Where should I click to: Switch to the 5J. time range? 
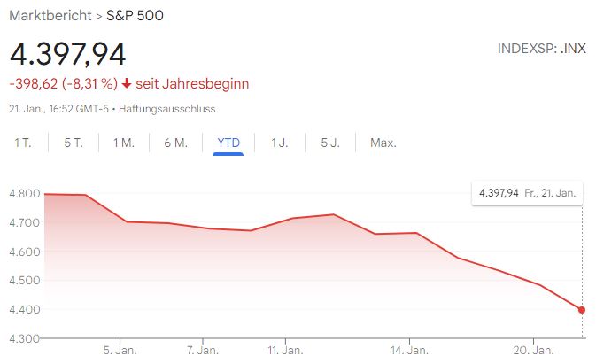329,143
